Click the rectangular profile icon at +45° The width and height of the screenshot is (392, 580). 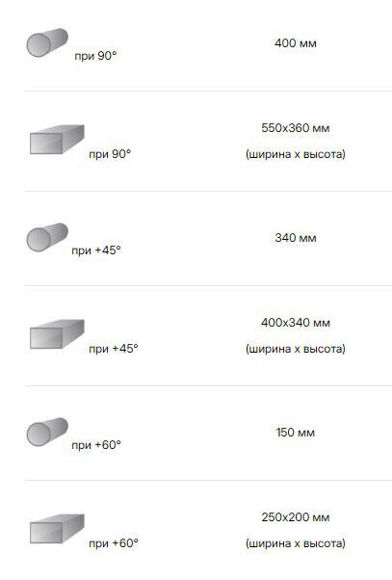(57, 334)
